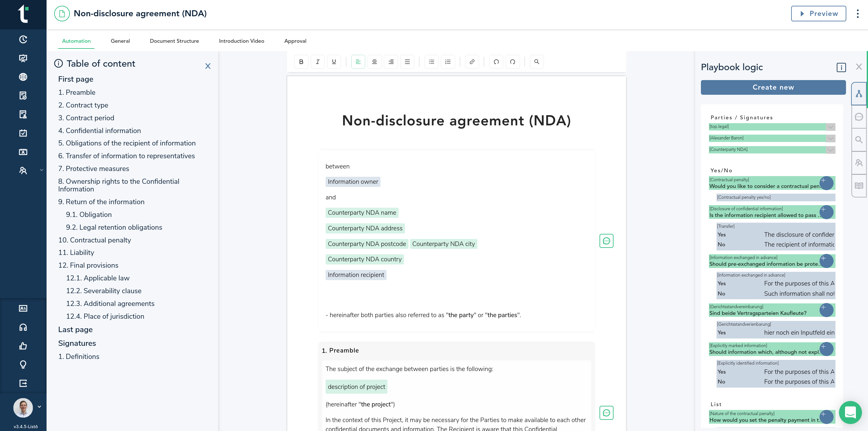The image size is (868, 431).
Task: Insert a bulleted list
Action: pos(431,62)
